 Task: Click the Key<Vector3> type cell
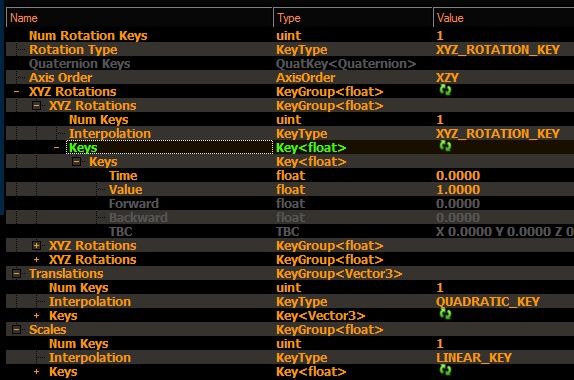(321, 316)
